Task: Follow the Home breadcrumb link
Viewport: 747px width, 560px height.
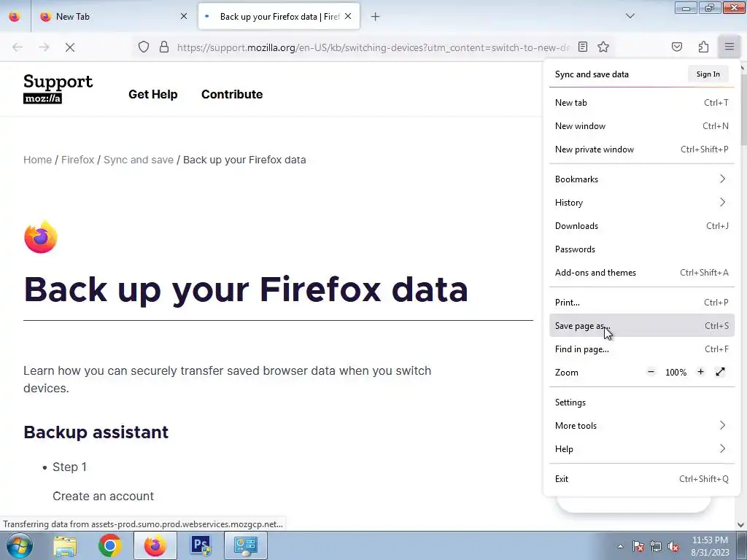Action: 38,160
